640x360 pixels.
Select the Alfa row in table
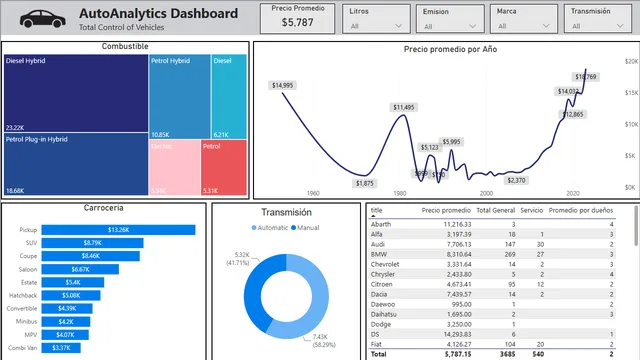492,234
